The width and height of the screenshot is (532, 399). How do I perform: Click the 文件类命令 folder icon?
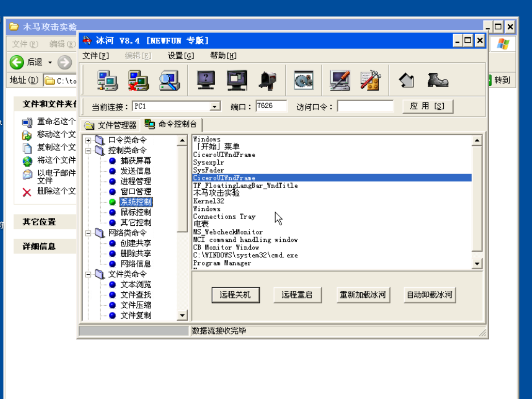pos(100,274)
